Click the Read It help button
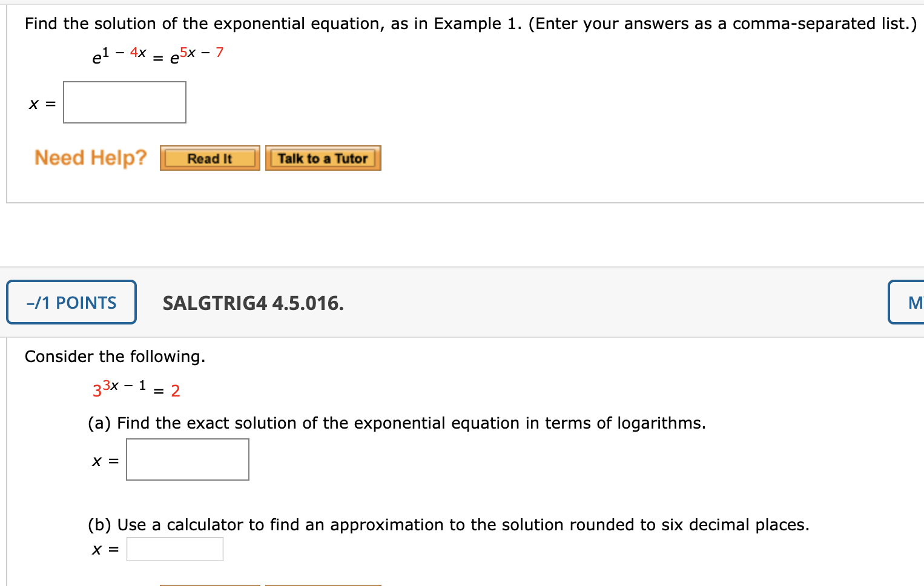 (x=210, y=158)
